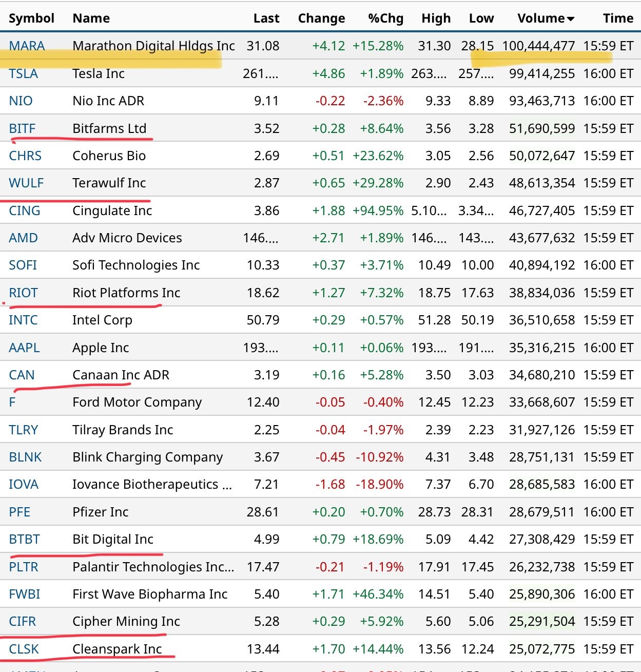This screenshot has height=672, width=641.
Task: Select Cingulate's +94.95% percent change
Action: coord(378,210)
